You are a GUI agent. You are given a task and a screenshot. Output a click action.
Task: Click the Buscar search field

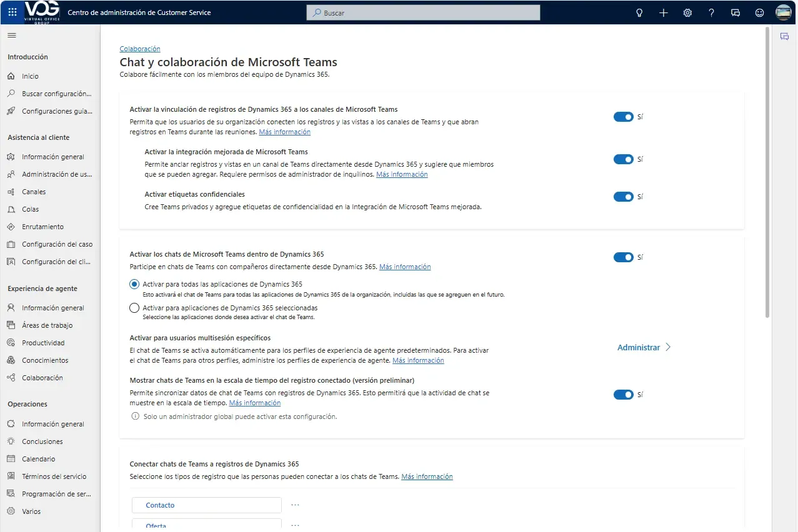[423, 12]
